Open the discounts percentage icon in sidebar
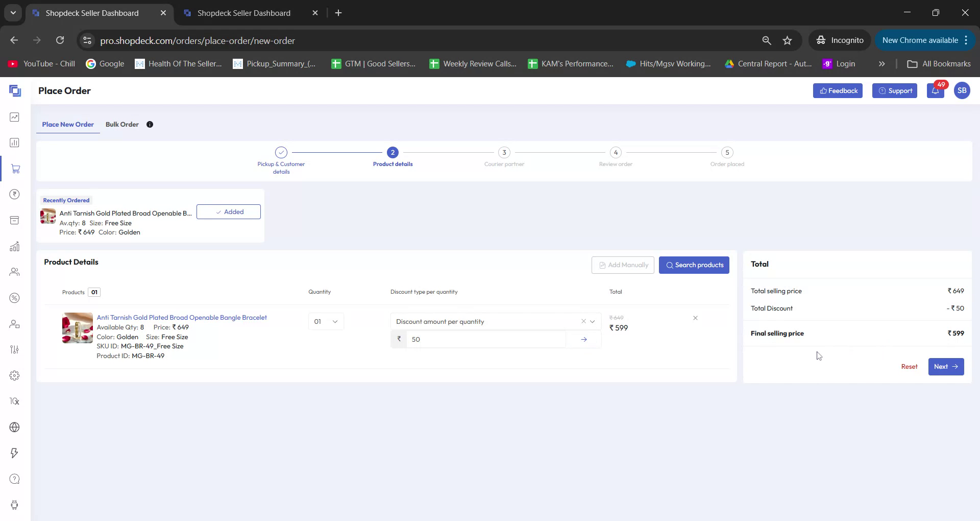Screen dimensions: 980x521 click(x=15, y=298)
